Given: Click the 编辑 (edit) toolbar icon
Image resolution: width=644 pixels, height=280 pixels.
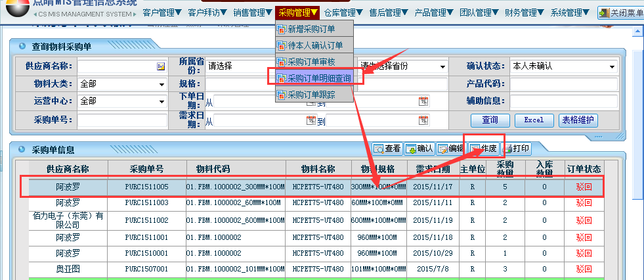Looking at the screenshot, I should pos(450,149).
